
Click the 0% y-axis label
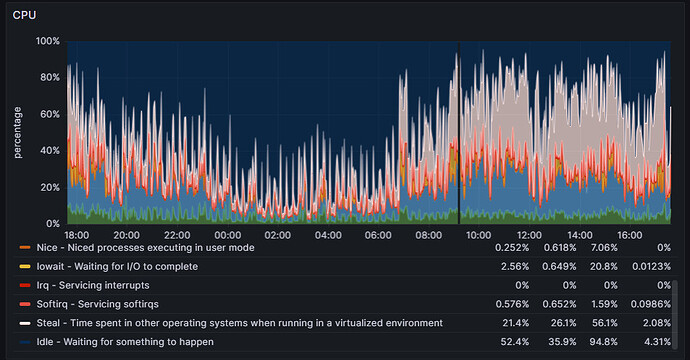tap(53, 224)
